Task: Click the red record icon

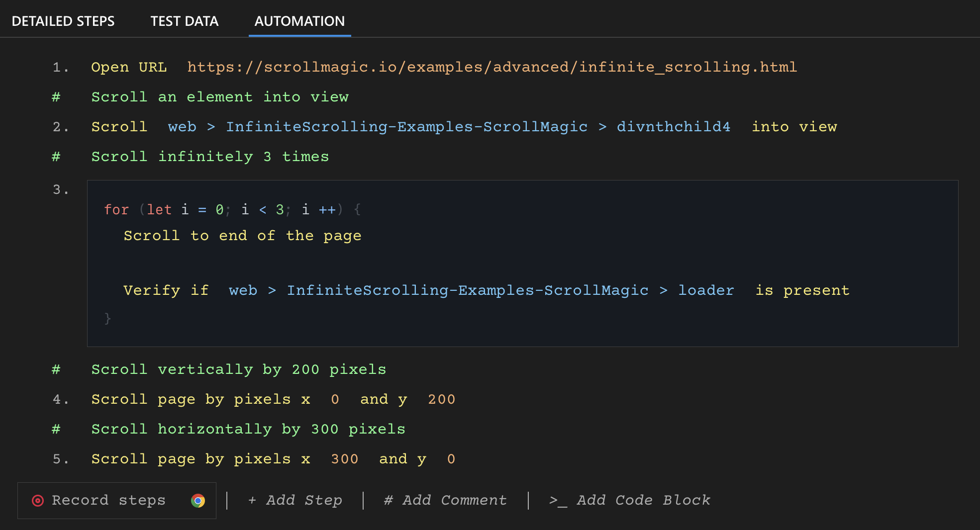Action: tap(38, 500)
